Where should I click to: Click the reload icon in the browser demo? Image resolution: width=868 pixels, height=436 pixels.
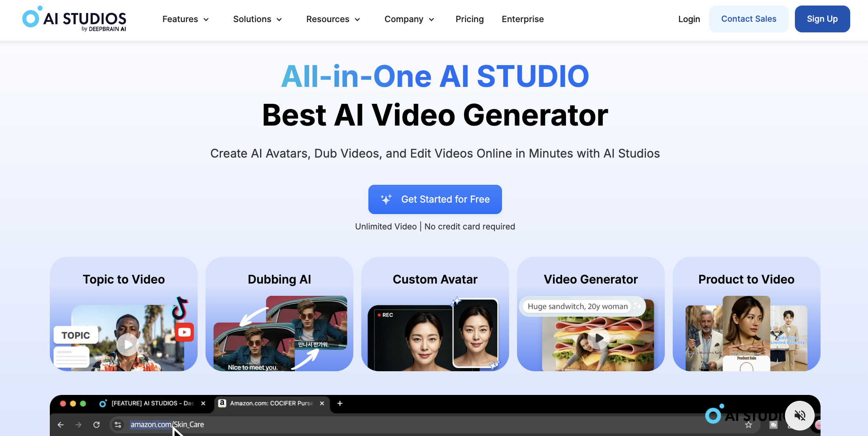tap(96, 424)
